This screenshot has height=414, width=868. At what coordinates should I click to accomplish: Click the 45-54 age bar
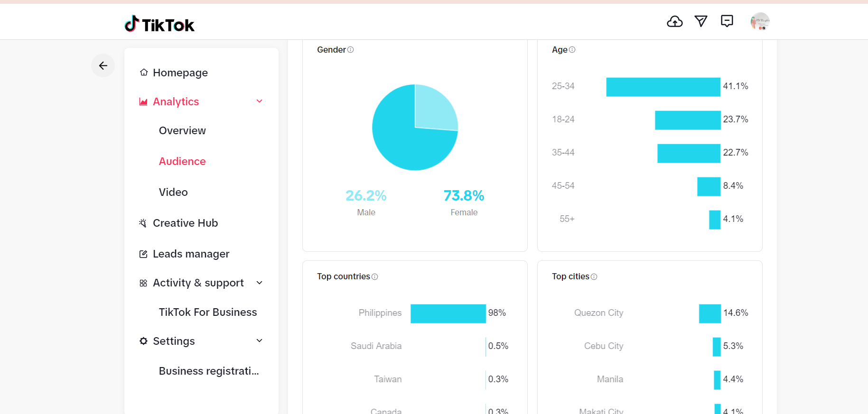[709, 186]
